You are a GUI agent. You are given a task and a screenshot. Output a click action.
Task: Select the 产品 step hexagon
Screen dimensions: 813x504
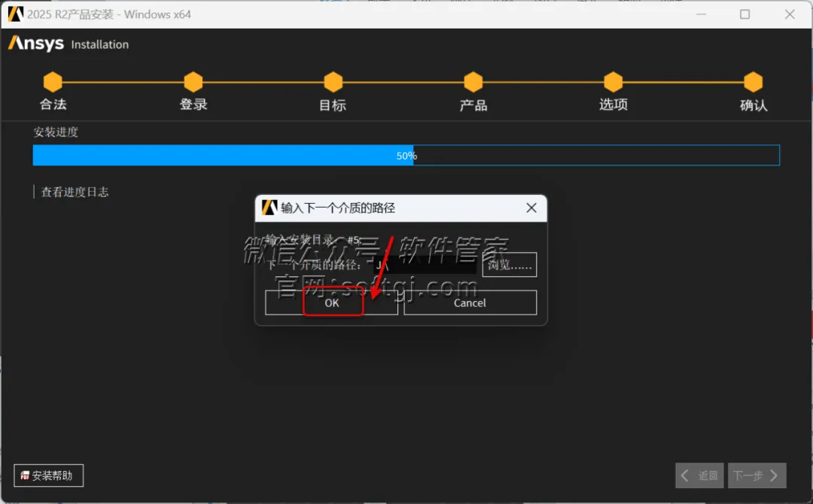point(473,82)
